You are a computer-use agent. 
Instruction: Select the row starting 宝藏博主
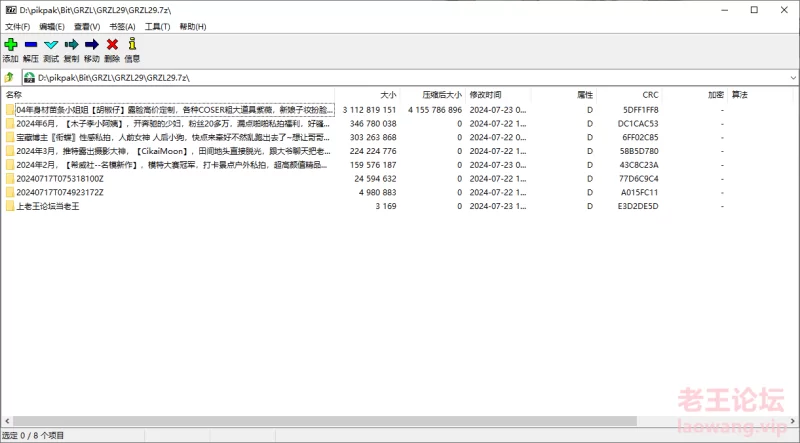[173, 137]
